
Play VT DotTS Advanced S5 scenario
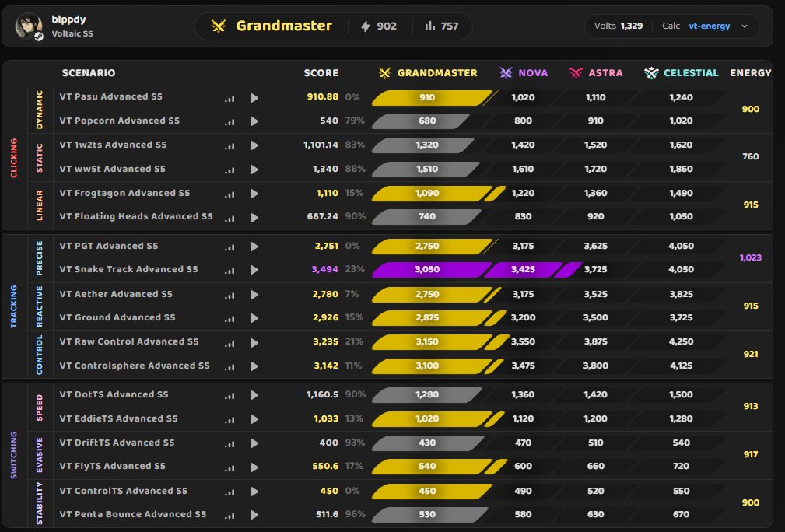tap(254, 395)
